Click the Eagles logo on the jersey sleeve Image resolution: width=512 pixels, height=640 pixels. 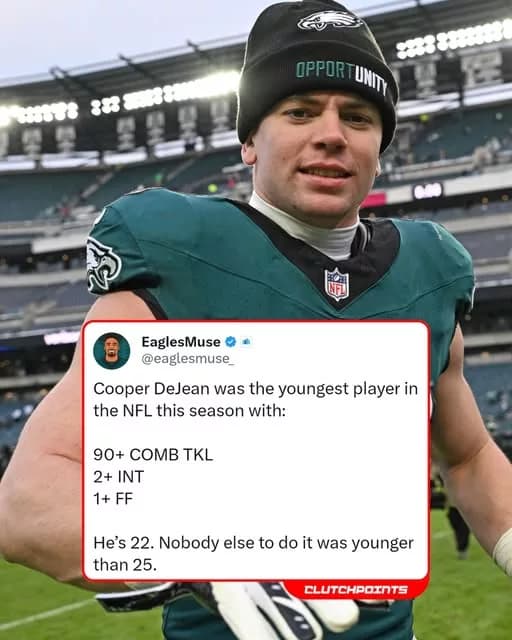[102, 265]
